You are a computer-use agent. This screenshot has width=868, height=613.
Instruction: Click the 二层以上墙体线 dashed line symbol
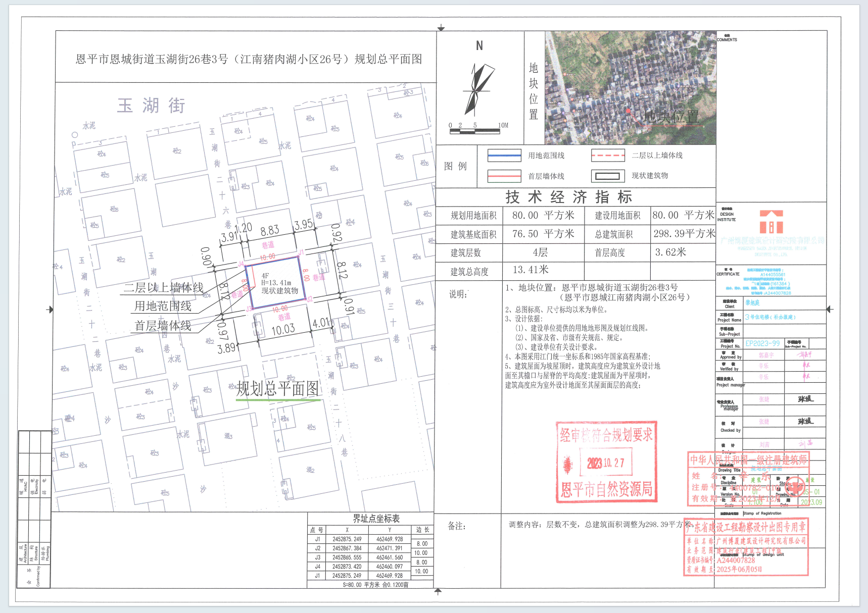pos(609,156)
